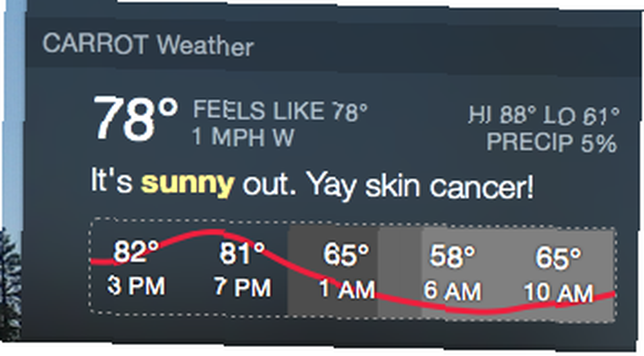644x356 pixels.
Task: Select the 6 AM forecast slot
Action: 452,291
